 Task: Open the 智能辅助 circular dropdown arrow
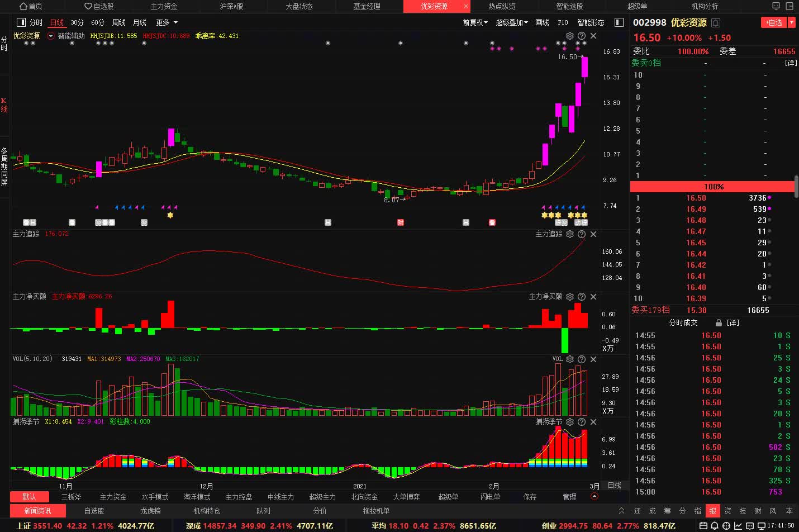51,36
